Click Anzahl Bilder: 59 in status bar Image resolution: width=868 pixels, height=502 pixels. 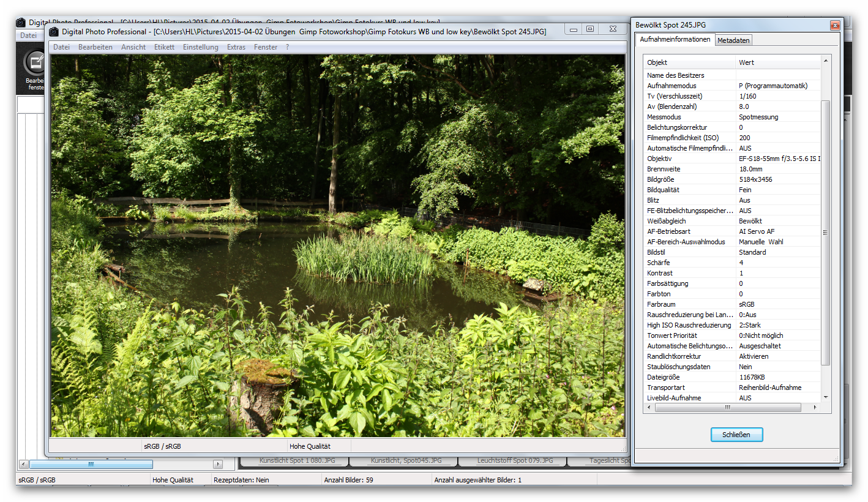[348, 480]
